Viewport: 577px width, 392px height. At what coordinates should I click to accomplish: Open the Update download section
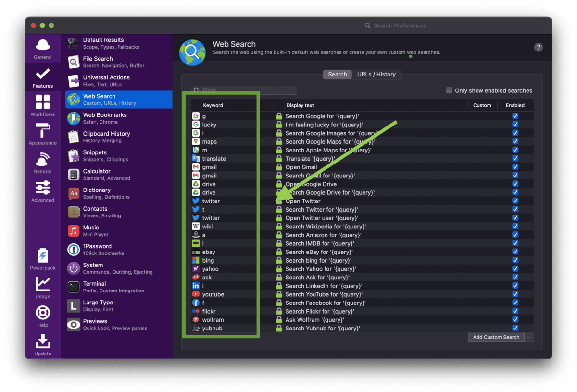pos(43,345)
